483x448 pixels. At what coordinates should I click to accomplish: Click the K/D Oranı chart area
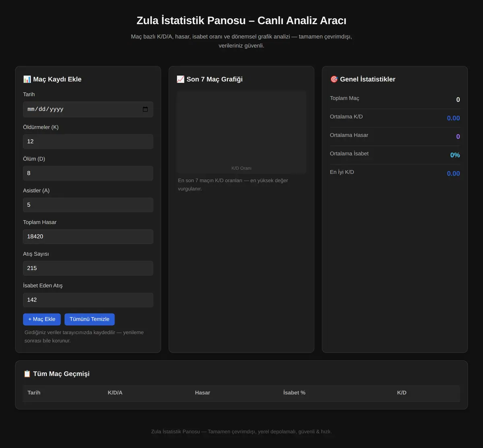click(x=242, y=132)
